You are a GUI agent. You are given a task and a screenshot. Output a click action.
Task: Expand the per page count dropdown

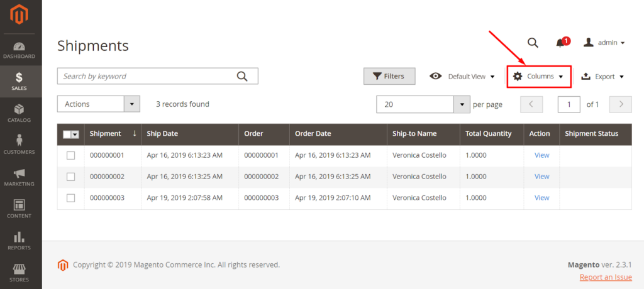click(423, 104)
